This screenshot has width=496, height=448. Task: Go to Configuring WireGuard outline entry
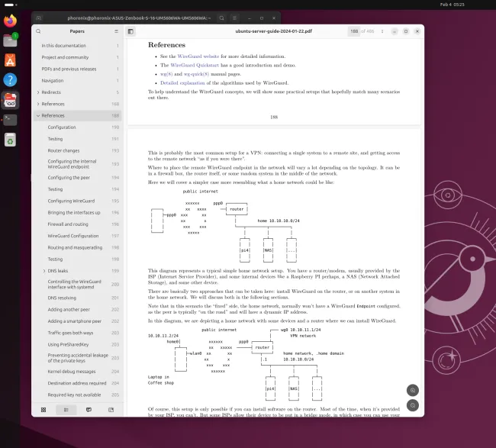71,201
